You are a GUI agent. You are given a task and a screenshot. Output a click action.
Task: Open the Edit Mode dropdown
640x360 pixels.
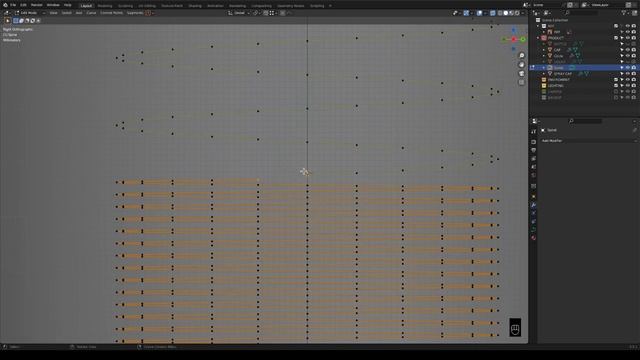tap(30, 13)
